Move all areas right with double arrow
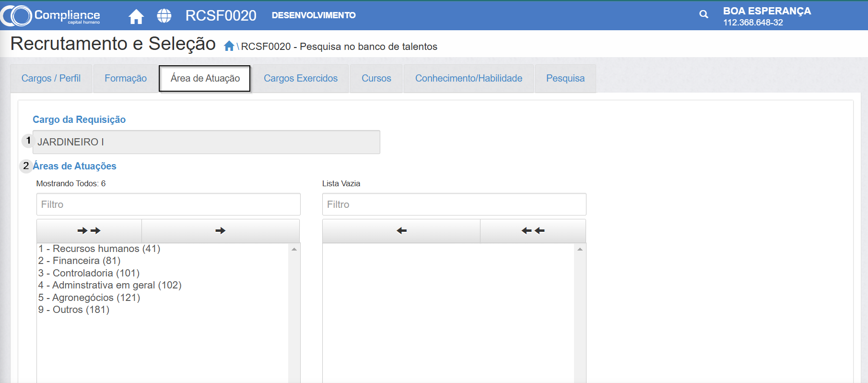 coord(89,231)
